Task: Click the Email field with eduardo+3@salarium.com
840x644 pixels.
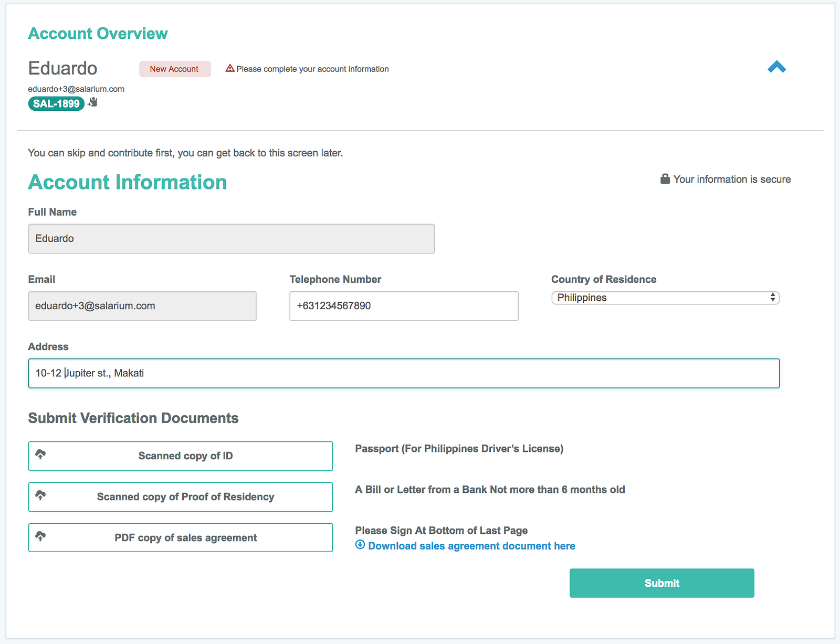Action: click(x=142, y=306)
